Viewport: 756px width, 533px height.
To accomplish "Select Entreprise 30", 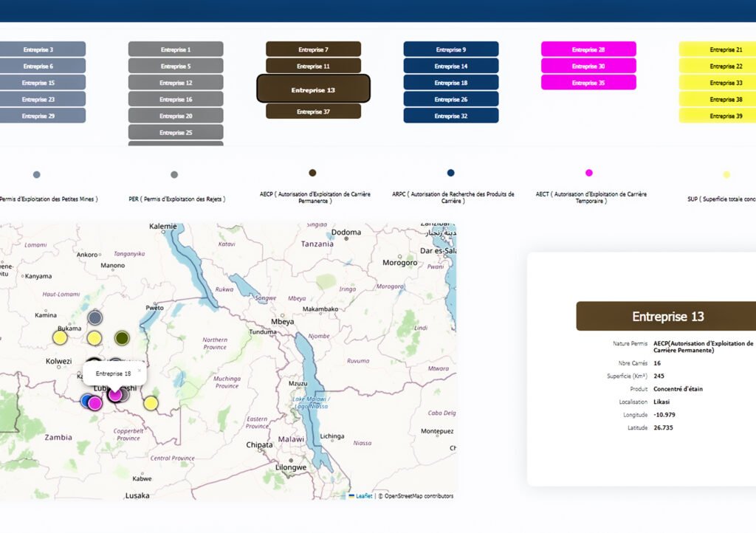I will (x=588, y=66).
